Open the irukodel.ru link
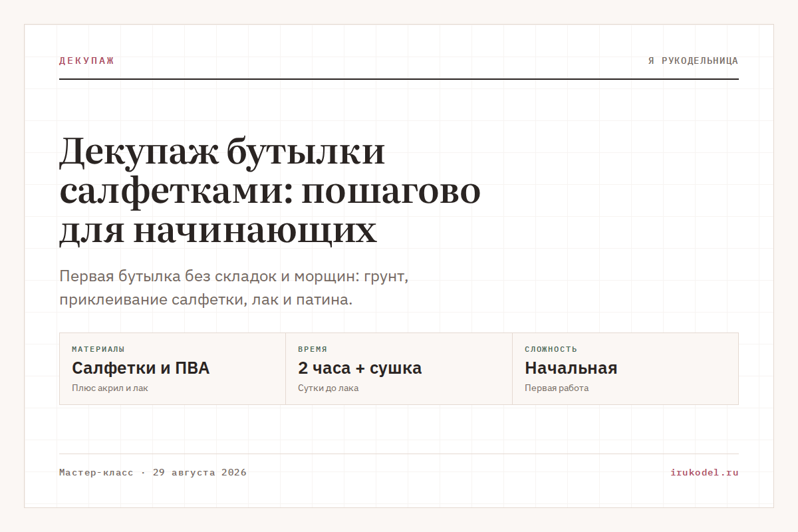The width and height of the screenshot is (798, 532). tap(705, 473)
